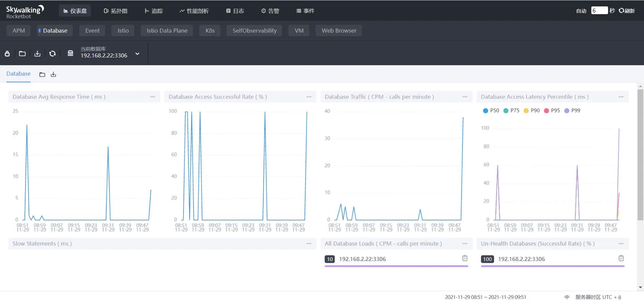Click the 刷新 refresh button

[626, 11]
